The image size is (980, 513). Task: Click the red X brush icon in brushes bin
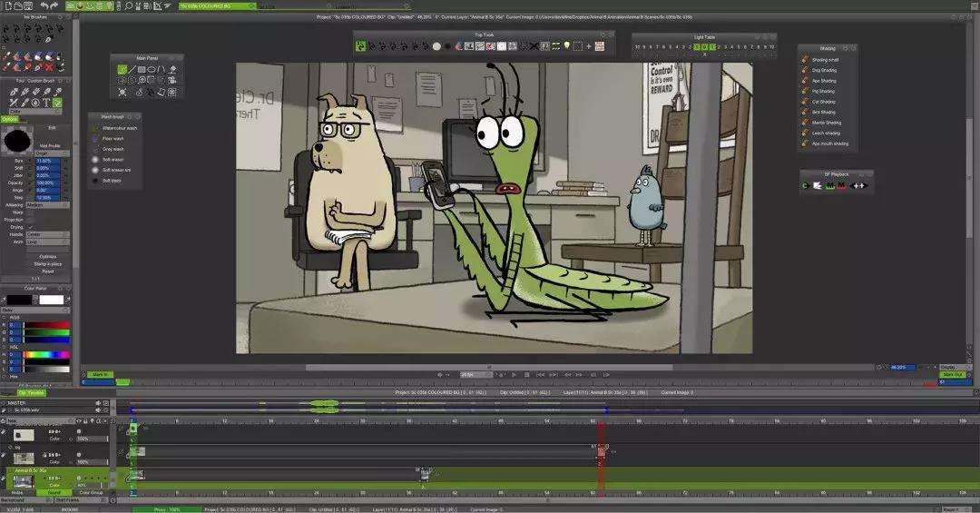[49, 67]
